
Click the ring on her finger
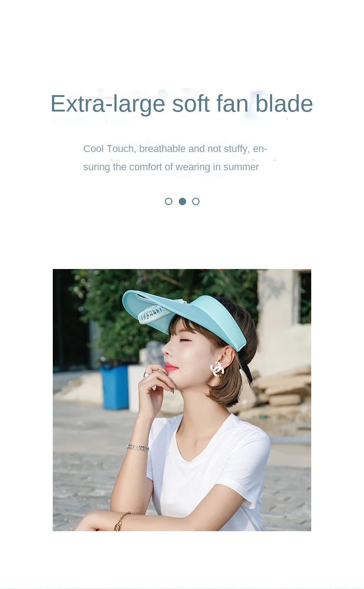click(147, 375)
